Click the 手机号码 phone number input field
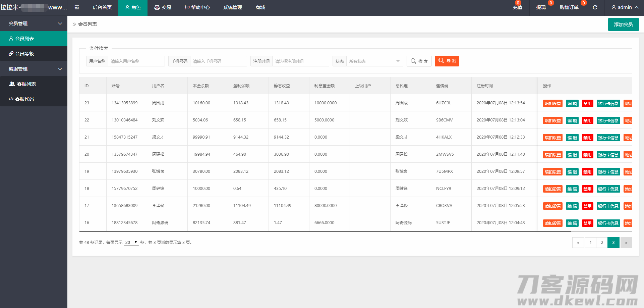Screen dimensions: 644x308 tap(218, 61)
